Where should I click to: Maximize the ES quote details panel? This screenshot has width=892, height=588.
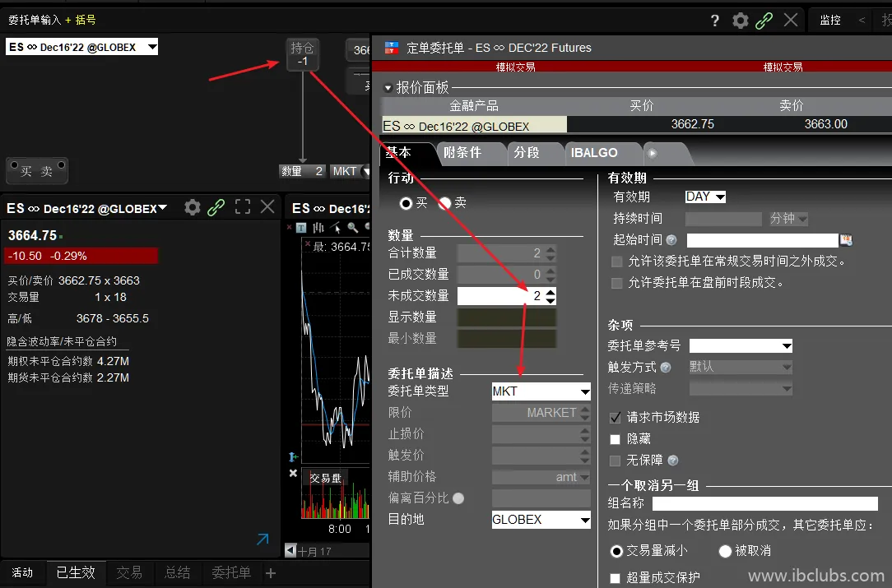click(242, 207)
